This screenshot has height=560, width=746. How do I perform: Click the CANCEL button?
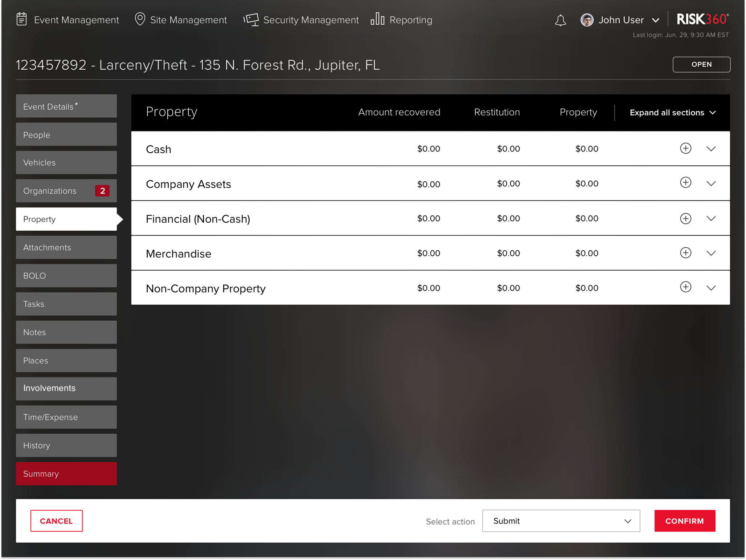click(x=57, y=521)
